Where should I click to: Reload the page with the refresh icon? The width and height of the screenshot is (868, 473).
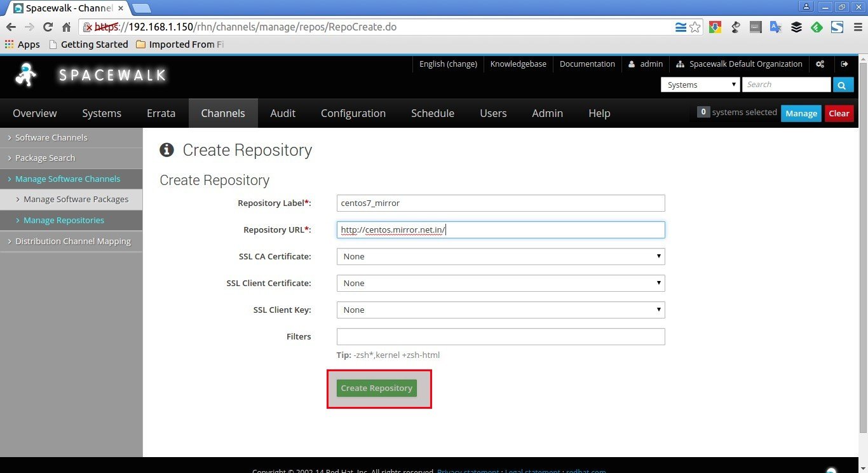[x=48, y=27]
